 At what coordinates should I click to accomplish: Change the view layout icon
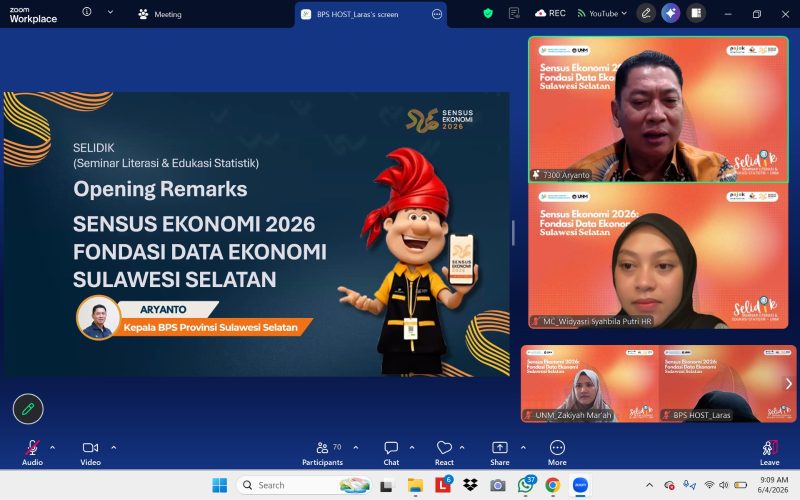click(x=696, y=13)
